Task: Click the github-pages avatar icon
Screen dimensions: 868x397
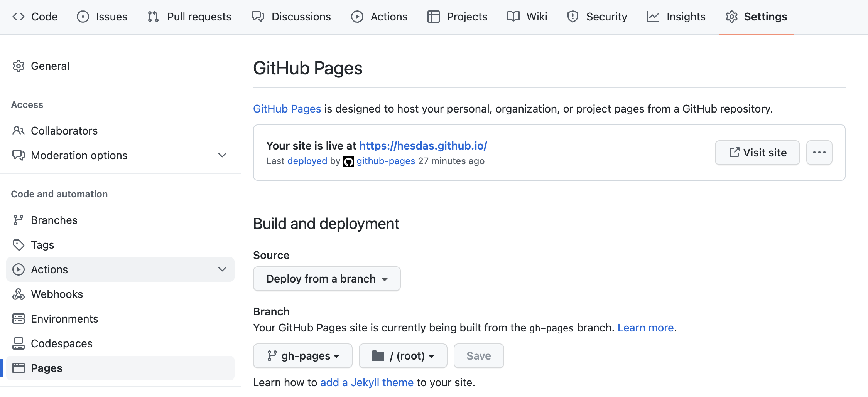Action: 349,161
